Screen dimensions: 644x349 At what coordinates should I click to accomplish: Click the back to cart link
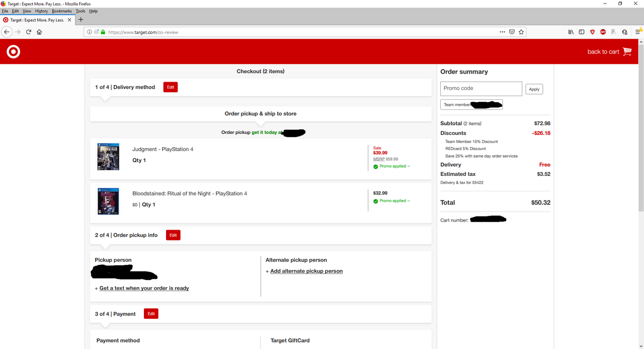coord(603,51)
